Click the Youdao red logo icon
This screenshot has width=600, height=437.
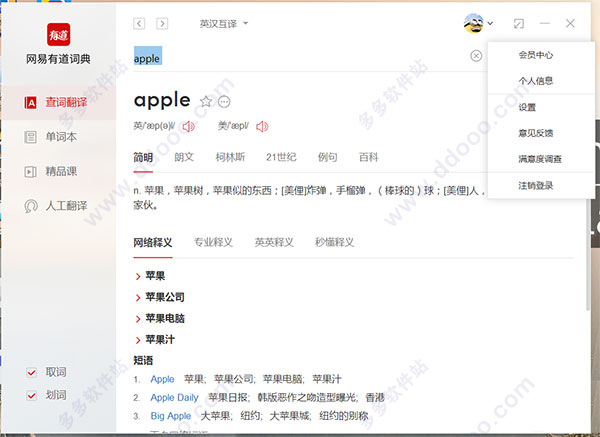coord(59,34)
